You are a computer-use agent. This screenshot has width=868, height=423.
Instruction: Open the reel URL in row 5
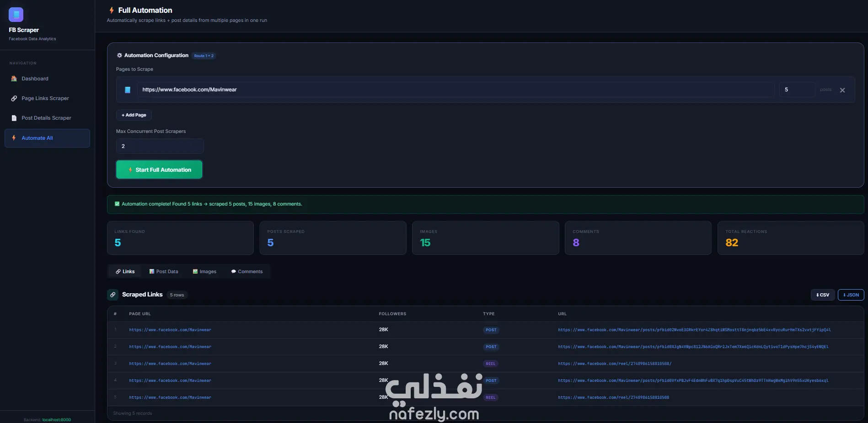613,397
